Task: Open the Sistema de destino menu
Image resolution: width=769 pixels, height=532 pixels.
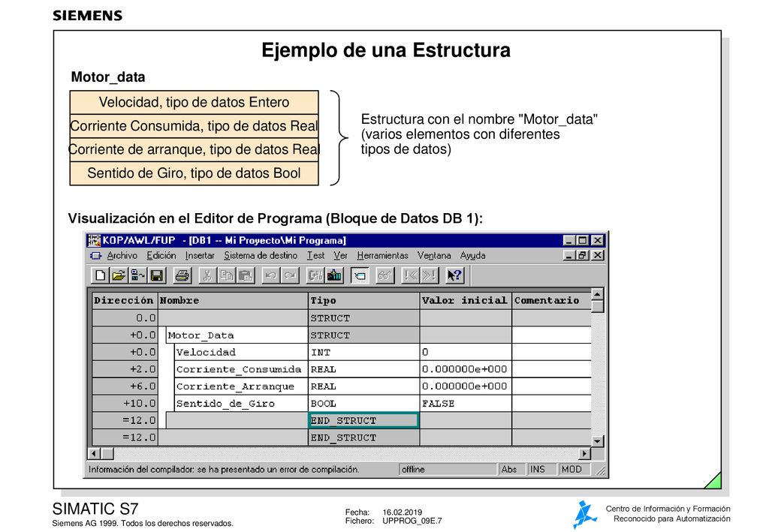Action: pyautogui.click(x=261, y=255)
